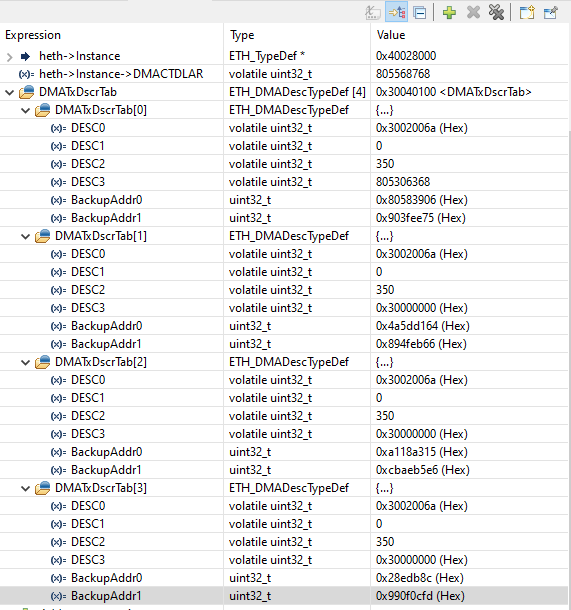Collapse the DMATxDscrTab array node
The height and width of the screenshot is (610, 571).
tap(10, 93)
